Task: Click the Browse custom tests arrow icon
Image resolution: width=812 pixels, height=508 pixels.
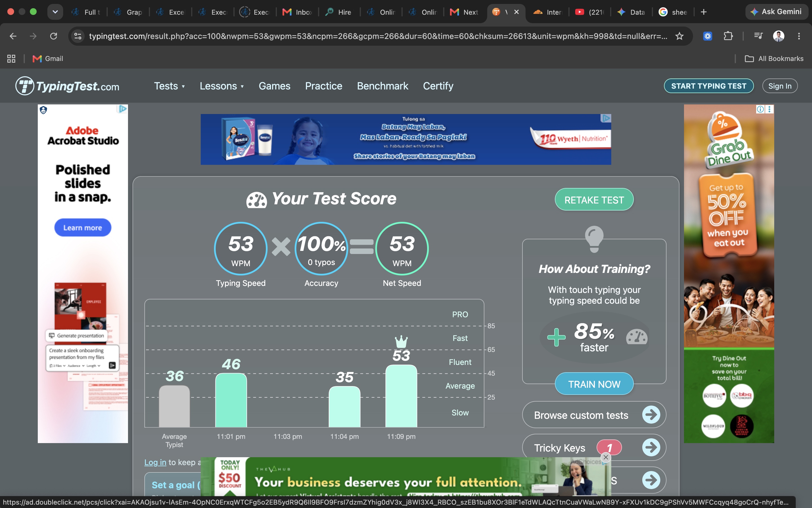Action: (x=651, y=415)
